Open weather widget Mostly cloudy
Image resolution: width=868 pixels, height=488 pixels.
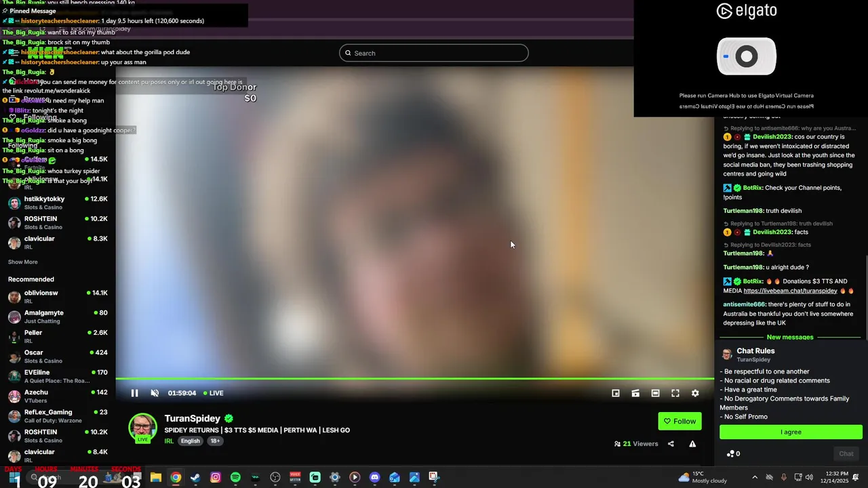(702, 477)
